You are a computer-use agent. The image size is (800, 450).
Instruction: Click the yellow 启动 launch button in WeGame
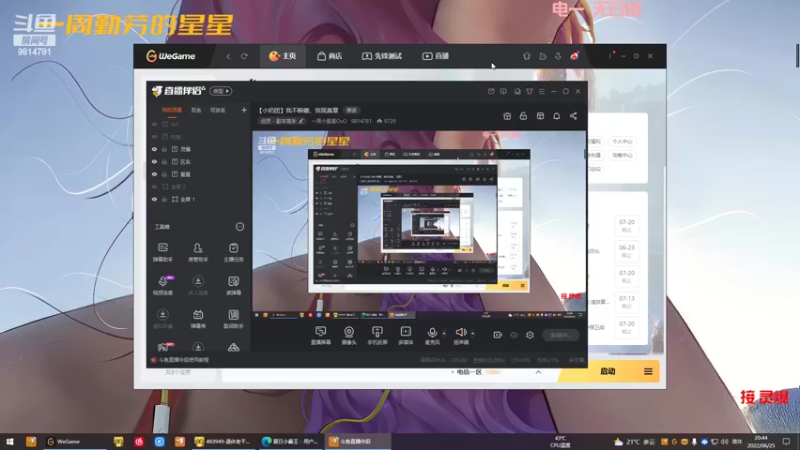(607, 371)
